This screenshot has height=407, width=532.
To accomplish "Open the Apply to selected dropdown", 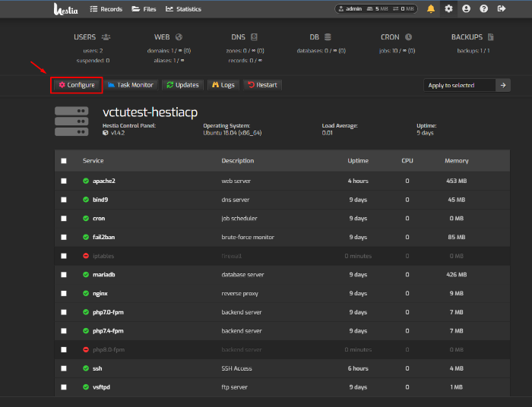I will coord(460,85).
